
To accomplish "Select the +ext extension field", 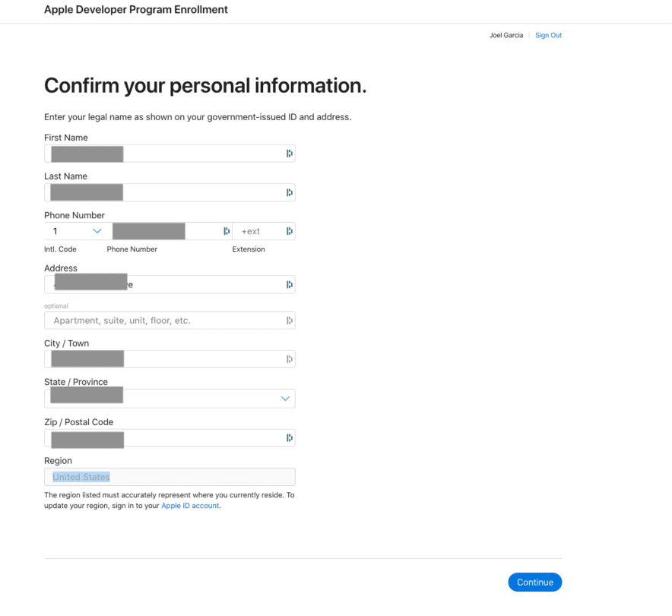I will [264, 231].
